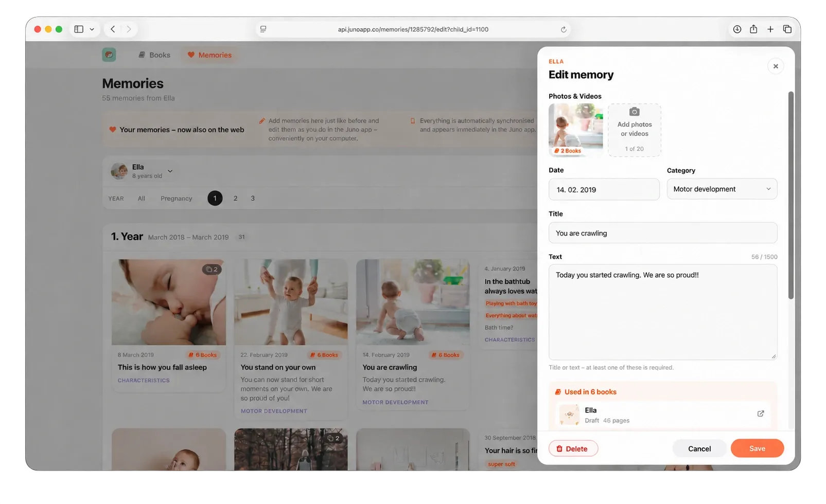Open the Memories tab

click(x=209, y=55)
